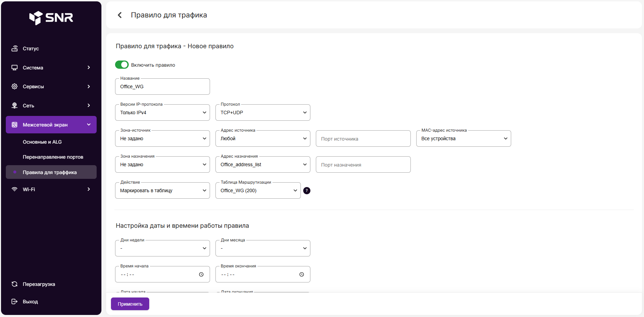Select Правила для траффика menu item

[50, 172]
